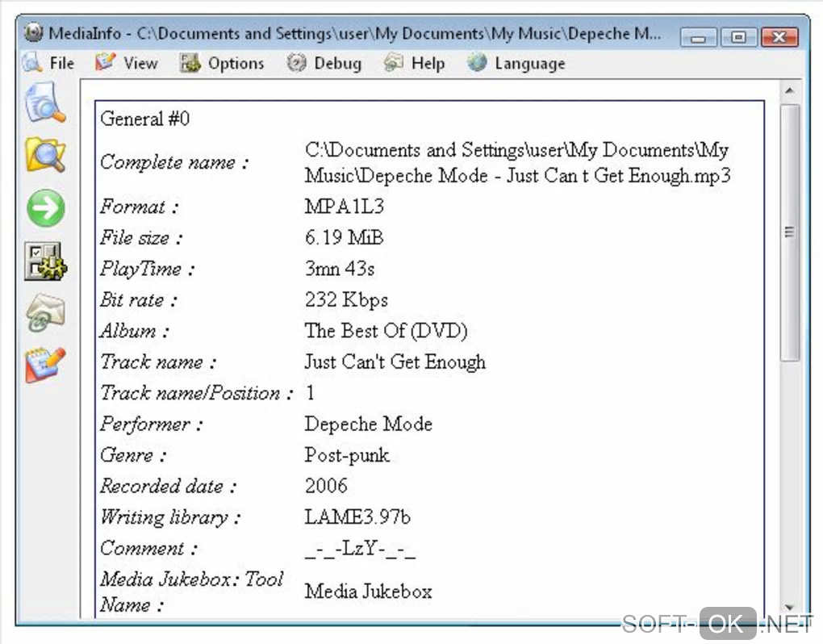Open the Debug menu
823x644 pixels.
tap(324, 63)
